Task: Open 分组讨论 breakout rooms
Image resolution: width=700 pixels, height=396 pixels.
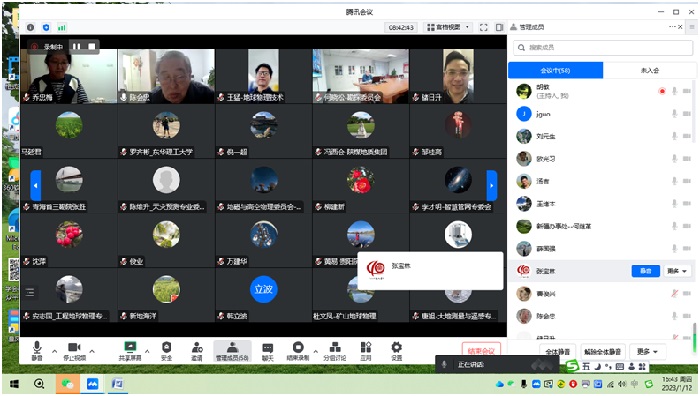Action: tap(335, 350)
